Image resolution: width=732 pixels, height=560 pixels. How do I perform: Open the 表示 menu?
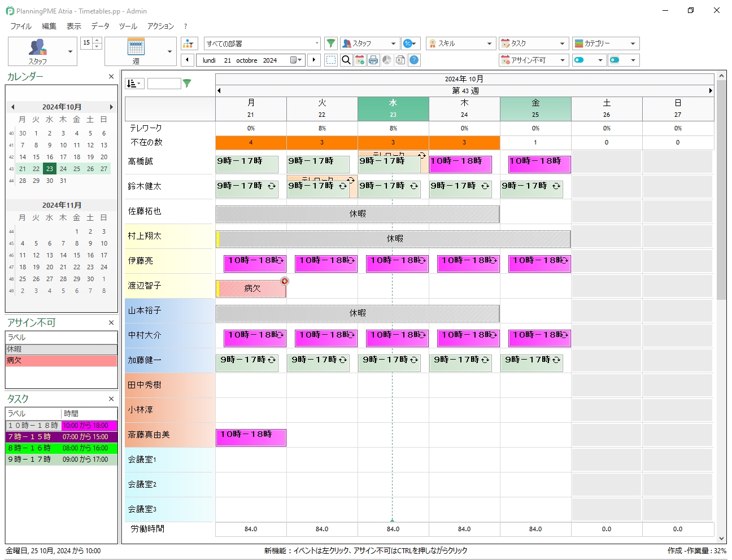(x=74, y=26)
